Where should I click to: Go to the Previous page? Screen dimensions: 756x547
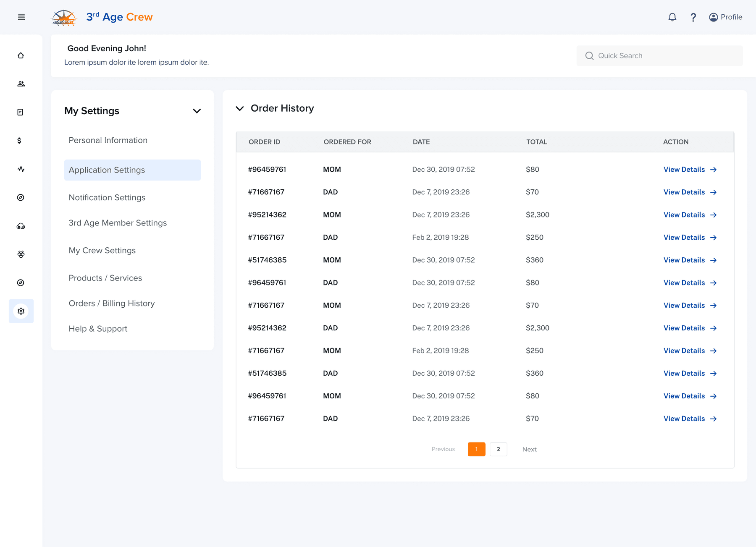pos(443,449)
